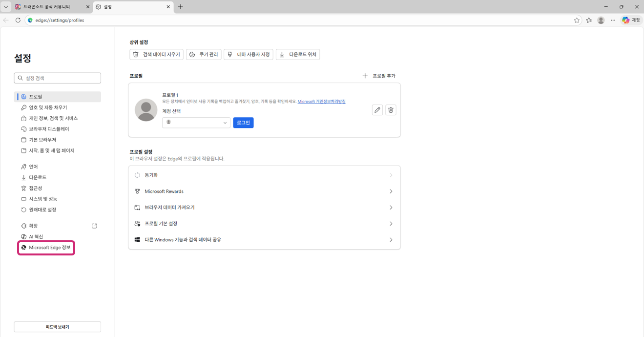Click the blue 로그인 button
The image size is (644, 337).
(243, 123)
